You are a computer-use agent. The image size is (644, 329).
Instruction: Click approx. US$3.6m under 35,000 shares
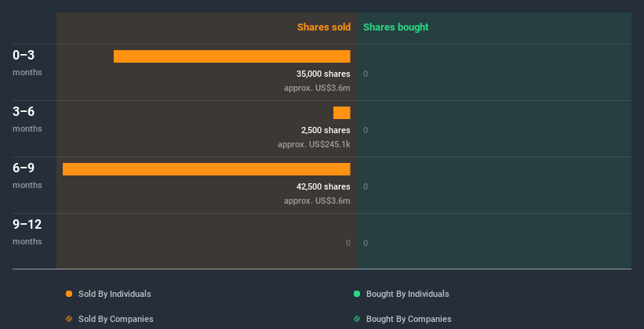(317, 89)
